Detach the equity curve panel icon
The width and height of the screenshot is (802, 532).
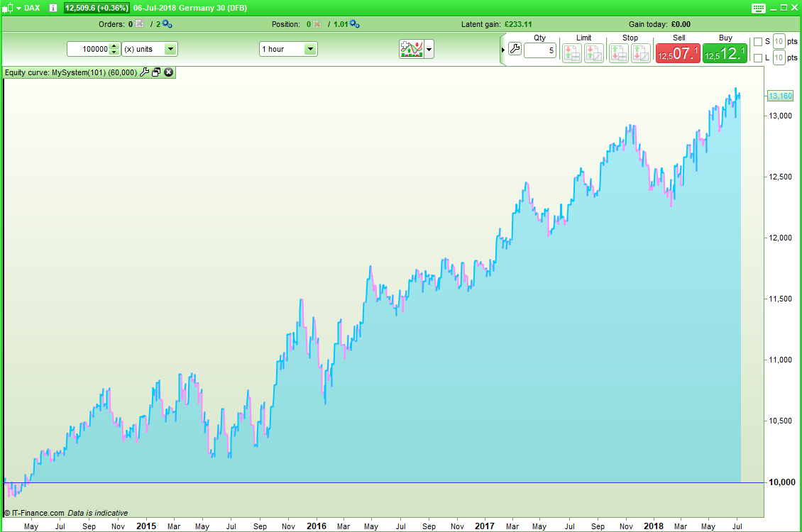(x=157, y=72)
